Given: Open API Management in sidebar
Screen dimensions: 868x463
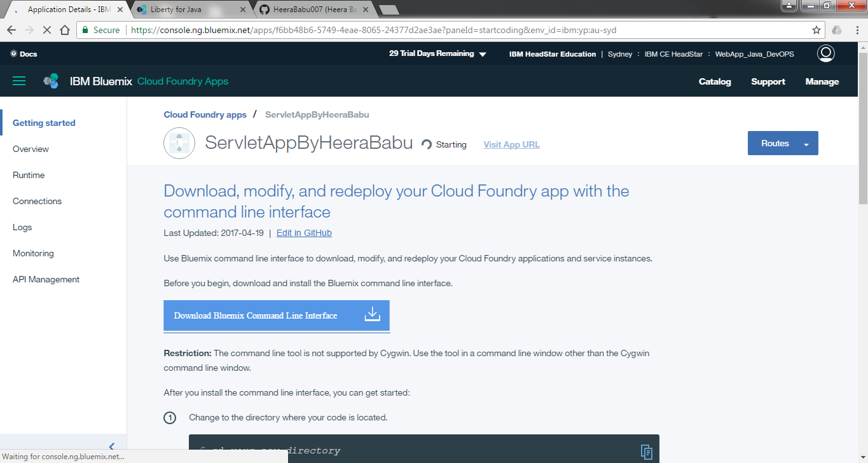Looking at the screenshot, I should (46, 279).
